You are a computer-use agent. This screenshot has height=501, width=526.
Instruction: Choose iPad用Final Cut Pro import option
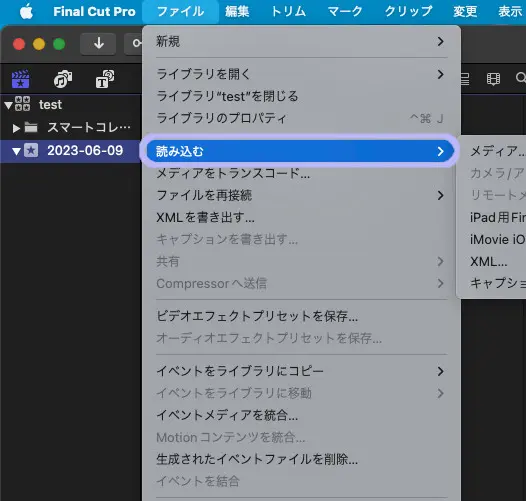(x=497, y=217)
